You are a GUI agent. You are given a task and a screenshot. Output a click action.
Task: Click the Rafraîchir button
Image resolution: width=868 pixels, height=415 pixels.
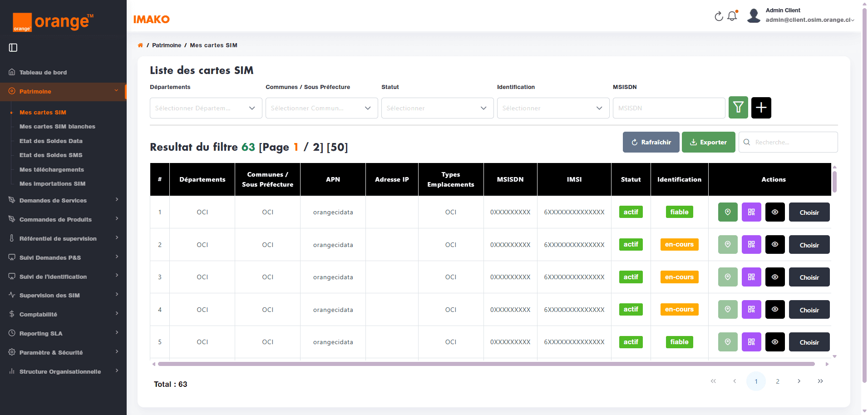click(x=651, y=142)
